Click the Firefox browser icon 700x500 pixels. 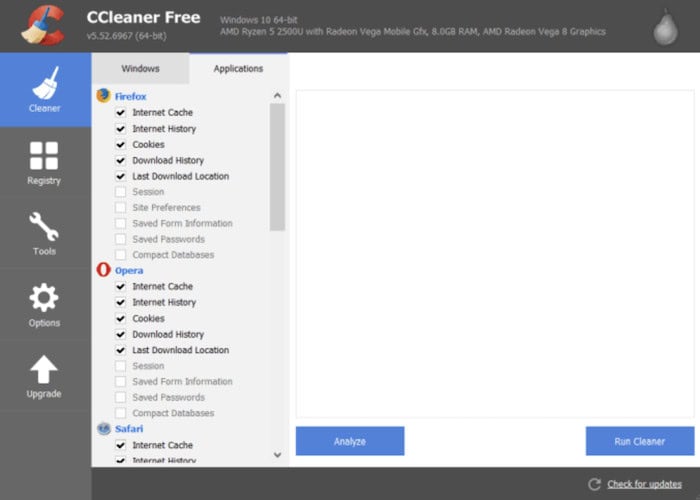pos(104,96)
